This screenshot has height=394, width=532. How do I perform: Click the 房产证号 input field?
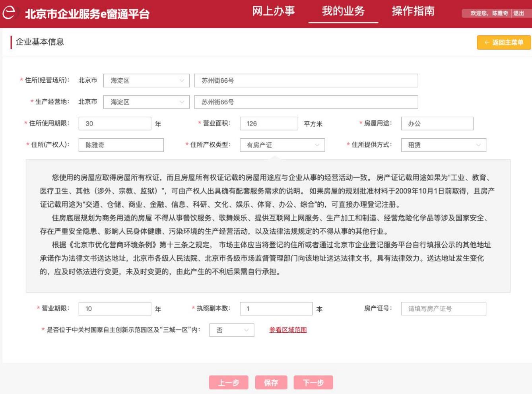coord(443,309)
